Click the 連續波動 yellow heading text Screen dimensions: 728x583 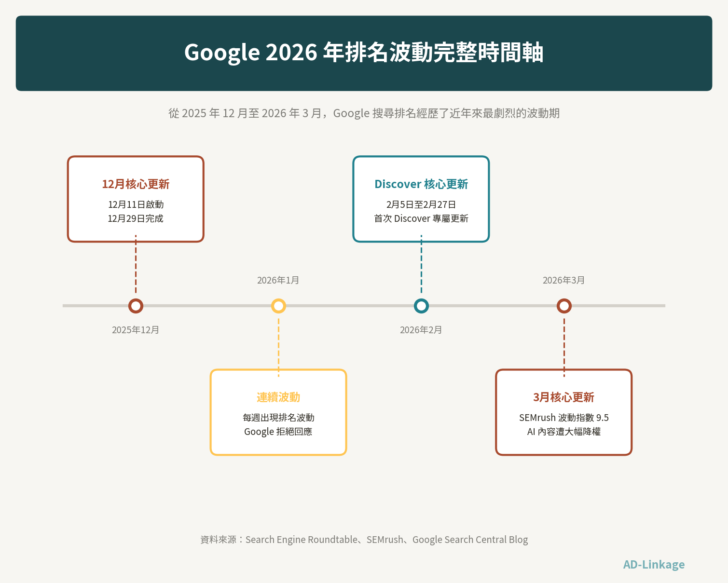pos(278,397)
